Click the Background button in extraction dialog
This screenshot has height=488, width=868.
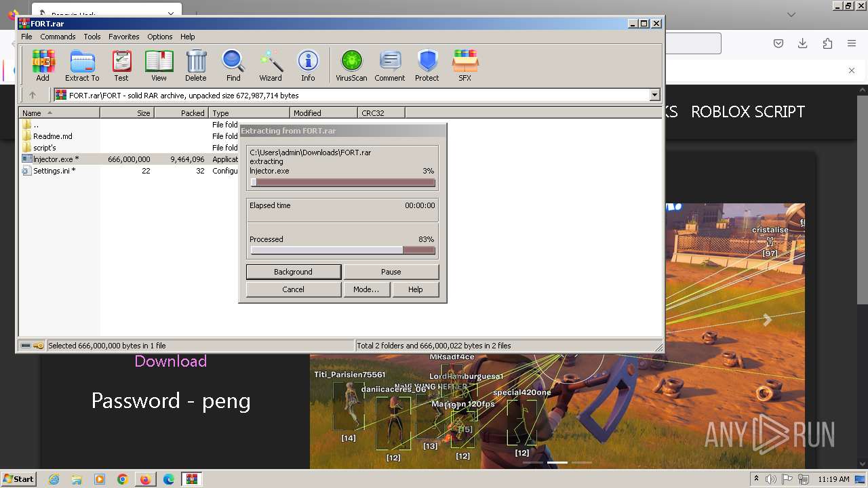pos(294,272)
